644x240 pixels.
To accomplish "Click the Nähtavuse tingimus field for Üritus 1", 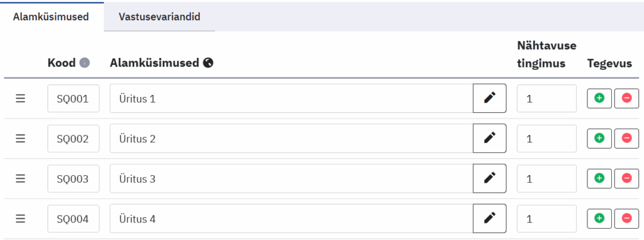I will point(547,98).
